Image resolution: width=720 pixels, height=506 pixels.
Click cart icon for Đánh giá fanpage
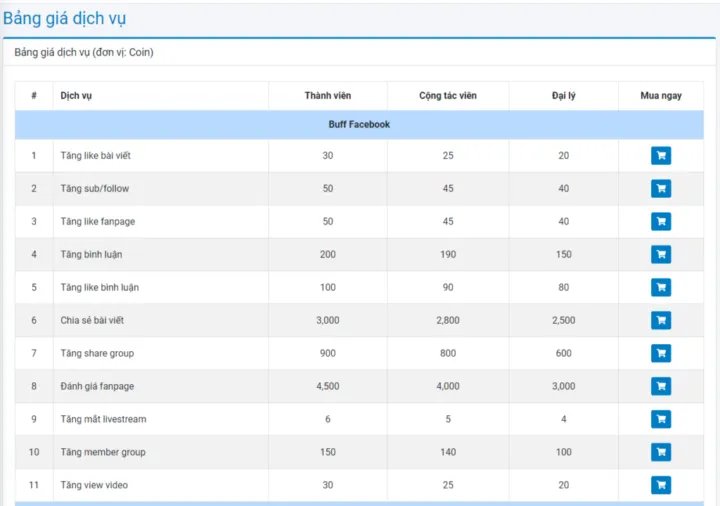[x=660, y=386]
